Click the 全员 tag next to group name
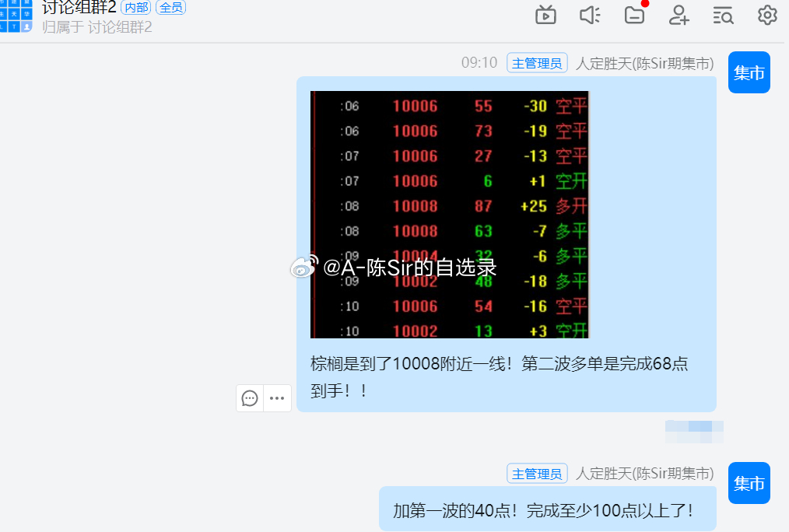 tap(171, 8)
